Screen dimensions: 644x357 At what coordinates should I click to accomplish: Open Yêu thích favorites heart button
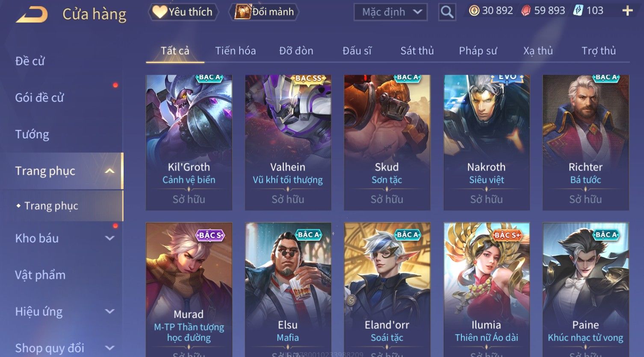[x=183, y=12]
